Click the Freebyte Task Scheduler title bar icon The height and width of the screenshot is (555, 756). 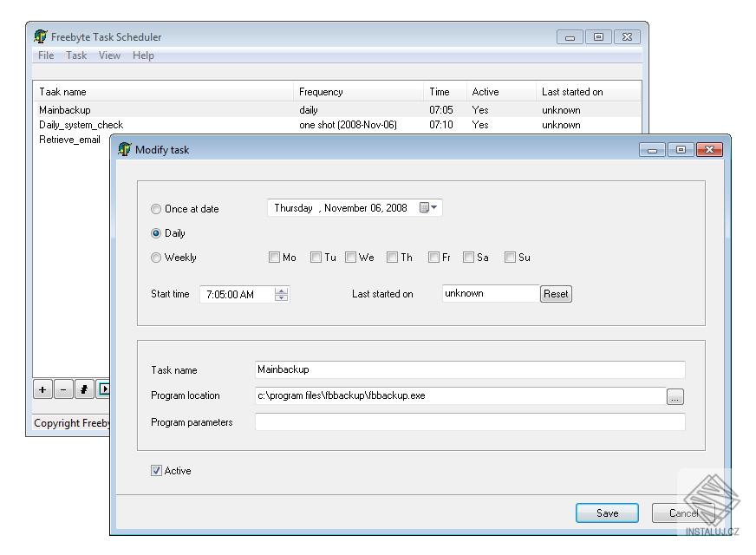pyautogui.click(x=38, y=36)
